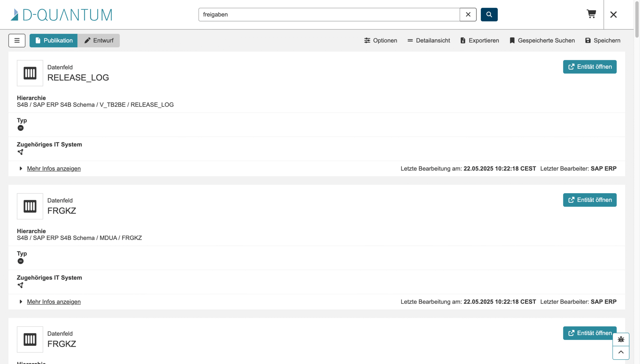
Task: Click hierarchy path S4B / SAP ERP S4B Schema / MDUA / FRGKZ
Action: click(x=79, y=238)
